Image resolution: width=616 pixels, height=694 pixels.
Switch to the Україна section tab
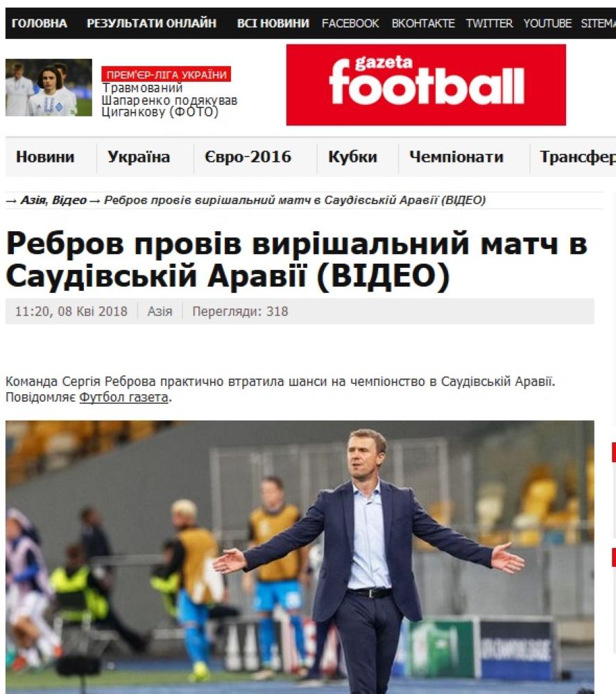click(139, 157)
